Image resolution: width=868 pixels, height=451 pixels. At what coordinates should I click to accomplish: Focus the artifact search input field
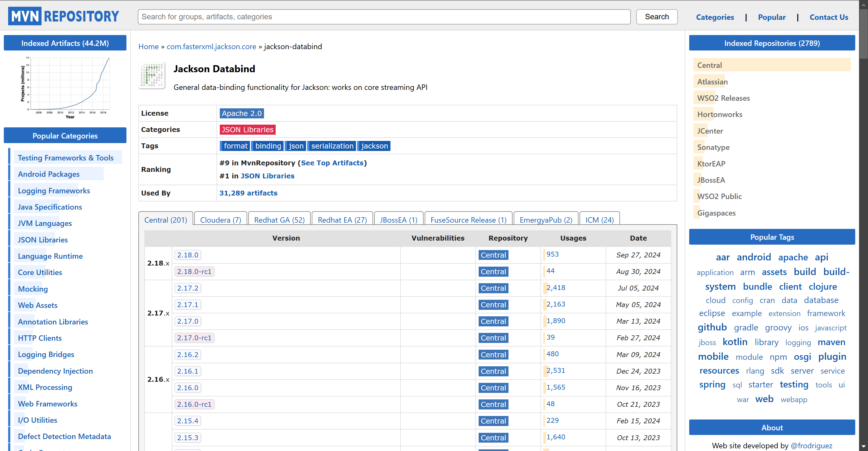pyautogui.click(x=383, y=17)
